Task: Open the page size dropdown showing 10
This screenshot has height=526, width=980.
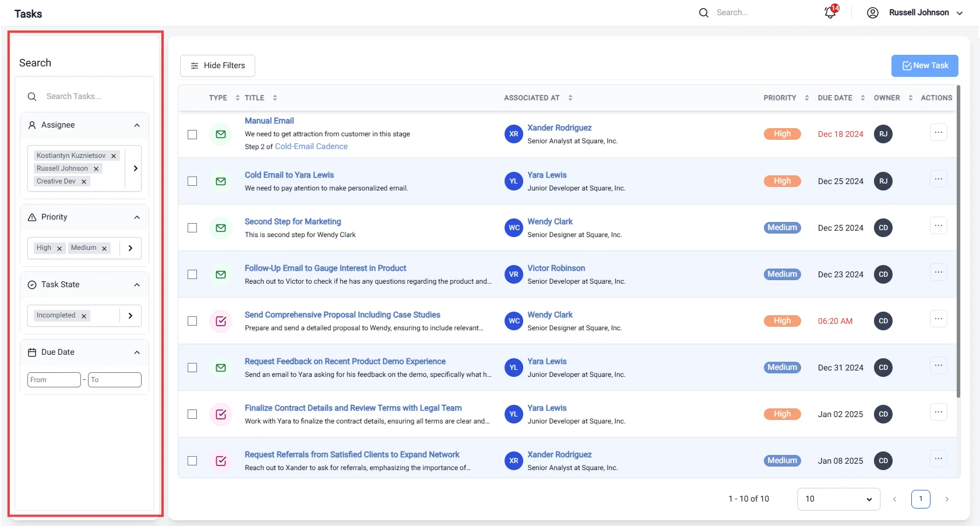Action: (x=838, y=499)
